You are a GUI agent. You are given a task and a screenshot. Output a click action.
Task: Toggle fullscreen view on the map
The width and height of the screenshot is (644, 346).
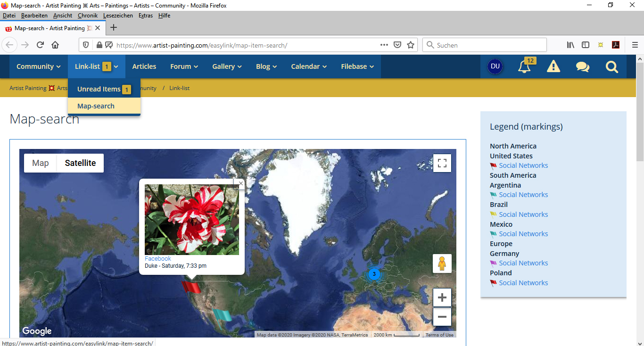click(x=442, y=163)
